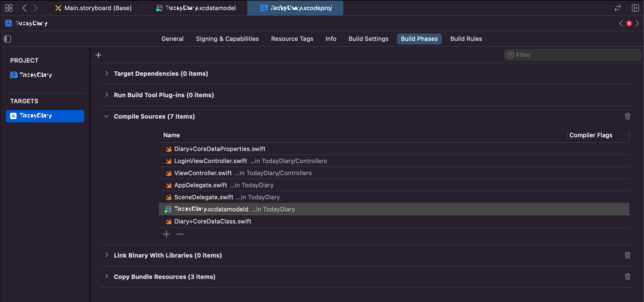Switch to the Build Settings tab
The image size is (644, 302).
[368, 39]
